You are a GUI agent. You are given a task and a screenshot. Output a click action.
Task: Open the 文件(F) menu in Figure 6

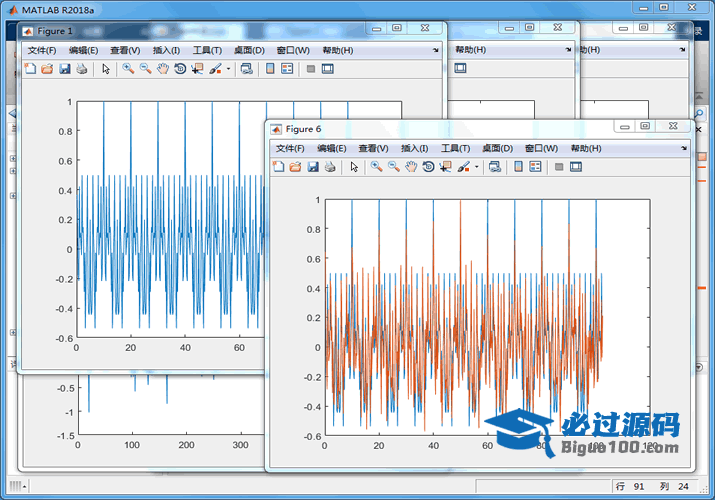(290, 148)
